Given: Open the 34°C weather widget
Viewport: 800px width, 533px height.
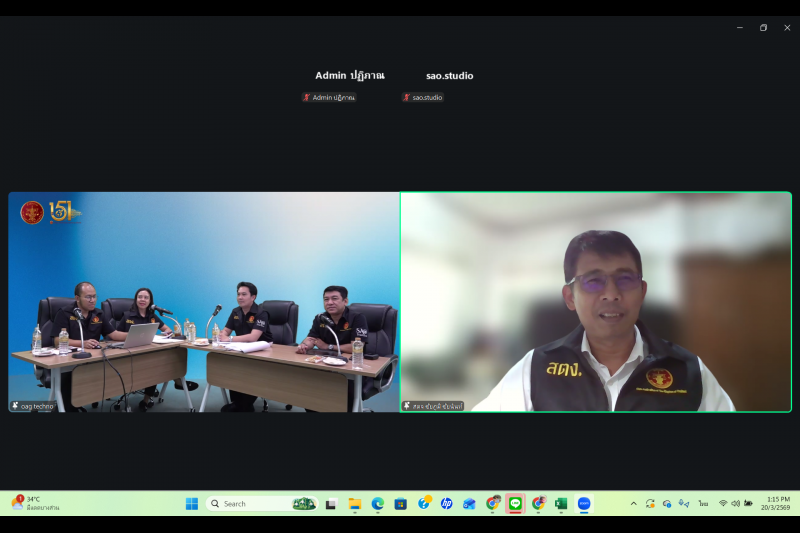Looking at the screenshot, I should [x=35, y=503].
